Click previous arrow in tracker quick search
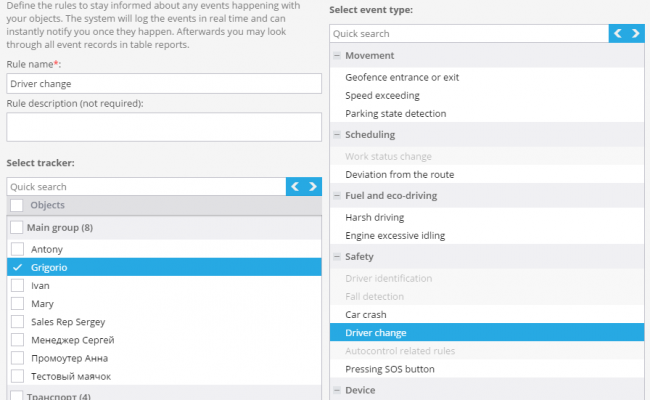The image size is (650, 400). coord(295,187)
